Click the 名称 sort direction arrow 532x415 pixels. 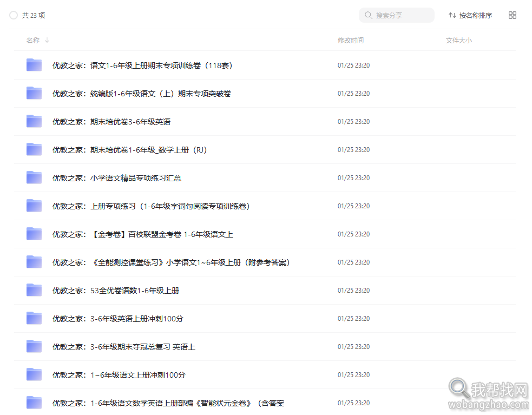[47, 40]
